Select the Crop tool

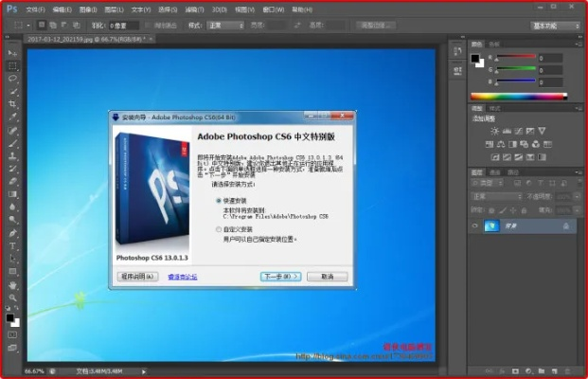pos(12,103)
